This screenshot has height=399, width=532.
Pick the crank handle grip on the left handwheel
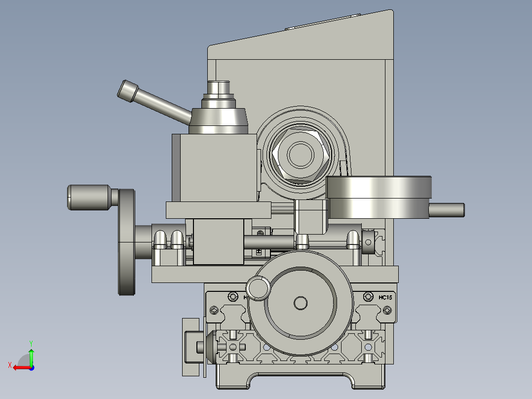click(x=89, y=198)
